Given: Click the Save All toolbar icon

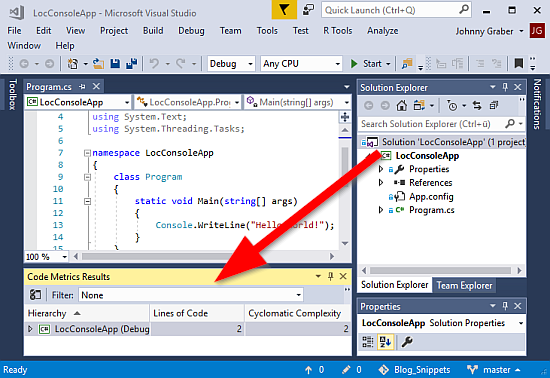Looking at the screenshot, I should (132, 64).
